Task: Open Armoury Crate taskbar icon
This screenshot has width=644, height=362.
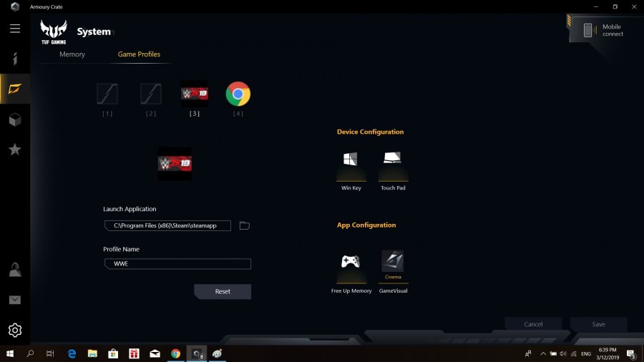Action: click(197, 353)
